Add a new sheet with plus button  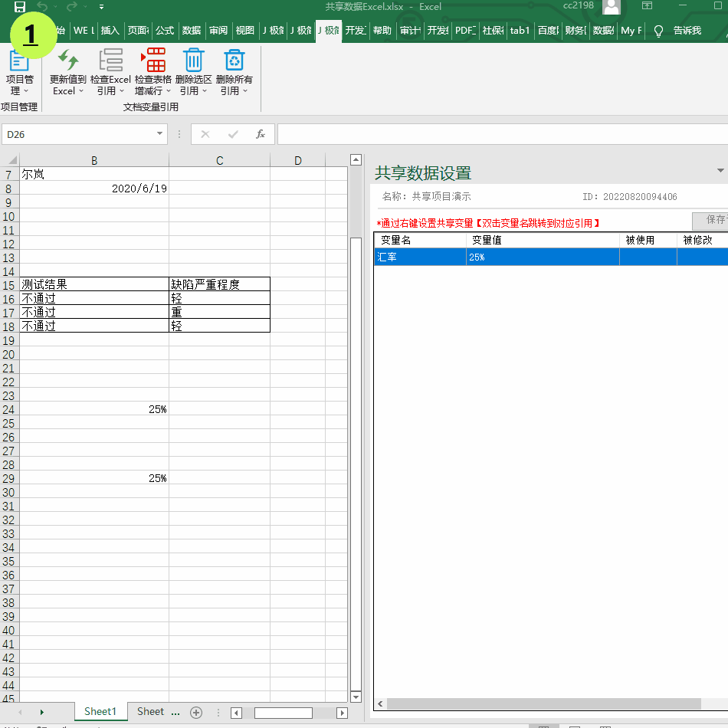(196, 712)
